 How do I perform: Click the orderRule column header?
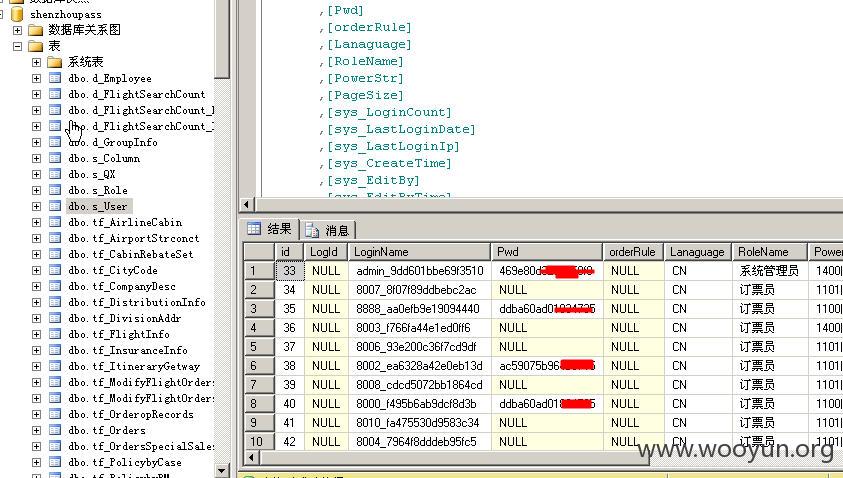click(x=633, y=252)
